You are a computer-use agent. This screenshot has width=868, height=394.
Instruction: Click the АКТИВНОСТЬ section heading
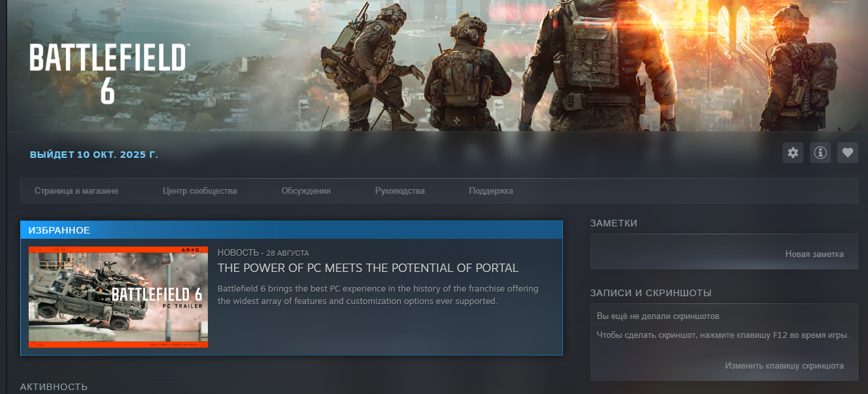53,387
